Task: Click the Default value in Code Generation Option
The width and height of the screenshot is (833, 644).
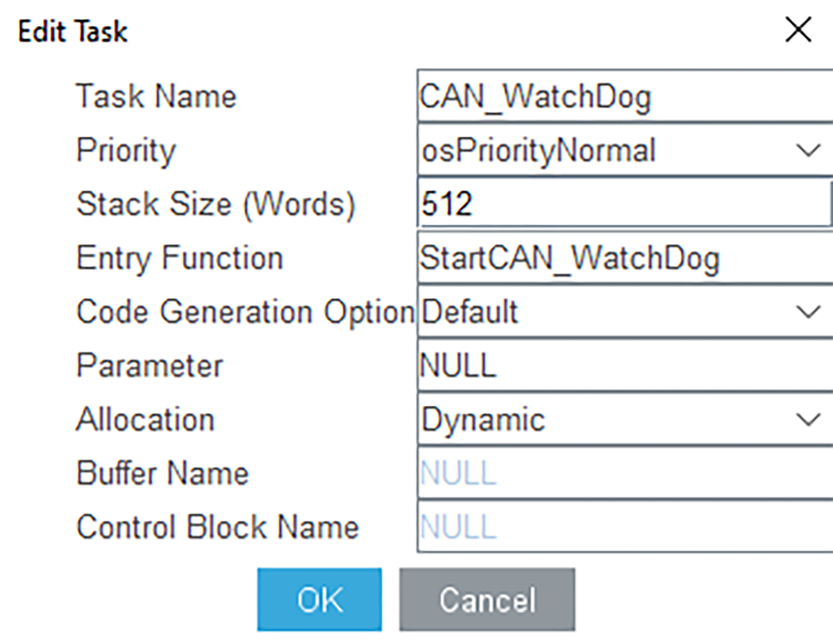Action: 470,312
